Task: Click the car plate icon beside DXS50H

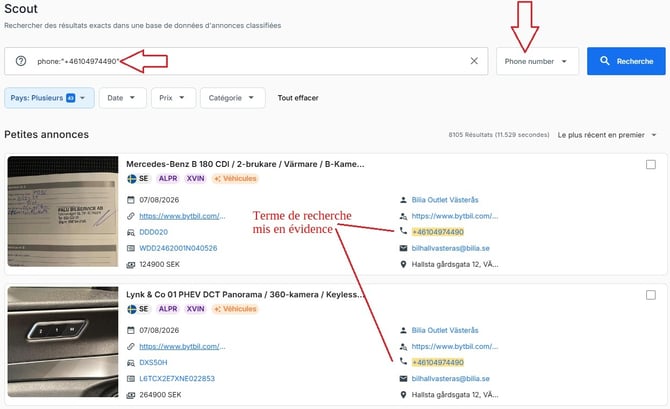Action: [131, 362]
